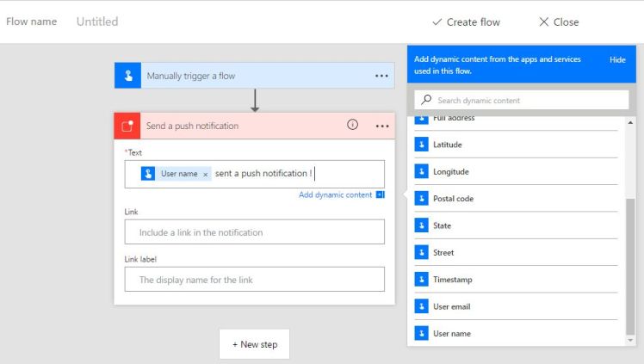Click the manual trigger hand icon
This screenshot has width=644, height=364.
(x=127, y=76)
